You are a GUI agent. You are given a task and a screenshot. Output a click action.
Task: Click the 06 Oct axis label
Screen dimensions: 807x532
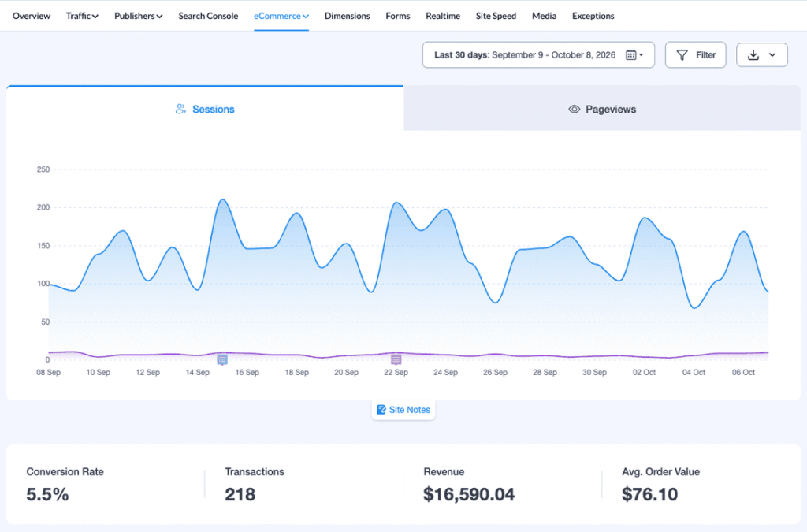click(x=743, y=373)
